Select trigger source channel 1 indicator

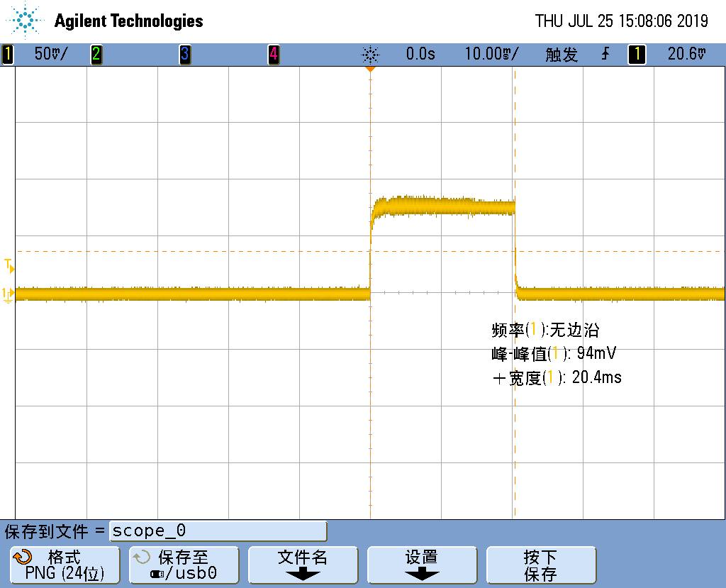point(636,53)
